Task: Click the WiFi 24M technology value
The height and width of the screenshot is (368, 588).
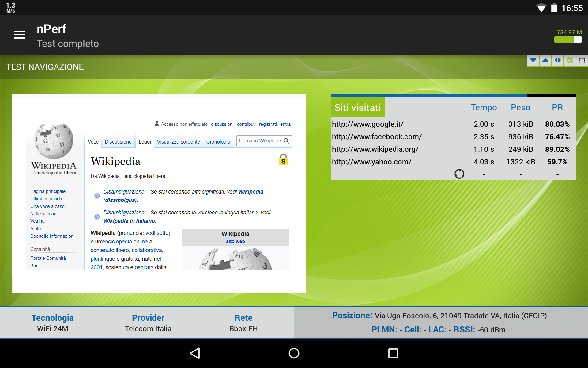Action: click(53, 329)
